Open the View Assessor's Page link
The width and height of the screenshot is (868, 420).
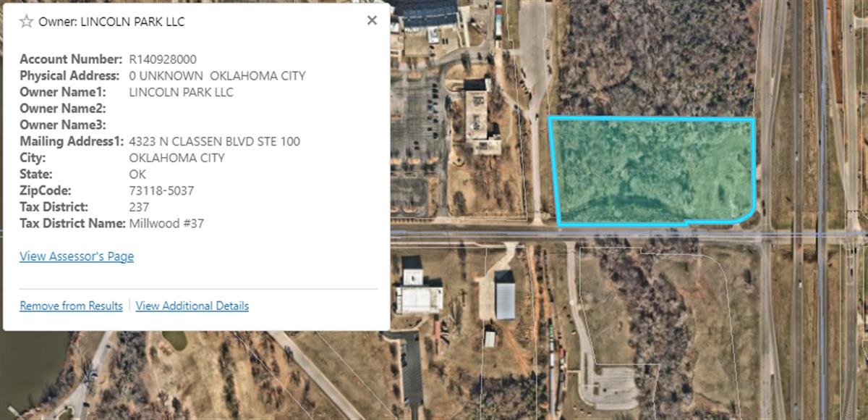[77, 256]
